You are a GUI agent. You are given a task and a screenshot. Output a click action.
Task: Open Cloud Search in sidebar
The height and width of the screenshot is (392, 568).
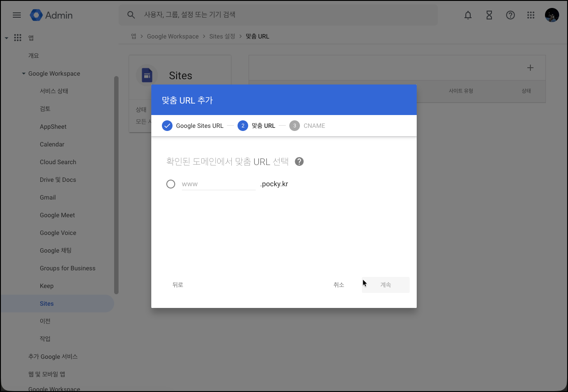click(58, 162)
